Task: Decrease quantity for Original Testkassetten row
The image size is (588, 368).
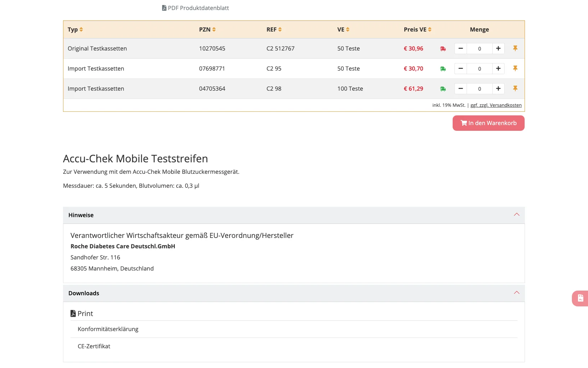Action: click(x=461, y=48)
